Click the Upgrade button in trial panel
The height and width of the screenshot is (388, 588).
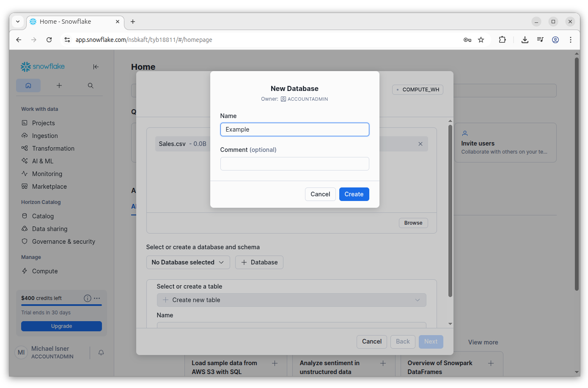(x=61, y=326)
